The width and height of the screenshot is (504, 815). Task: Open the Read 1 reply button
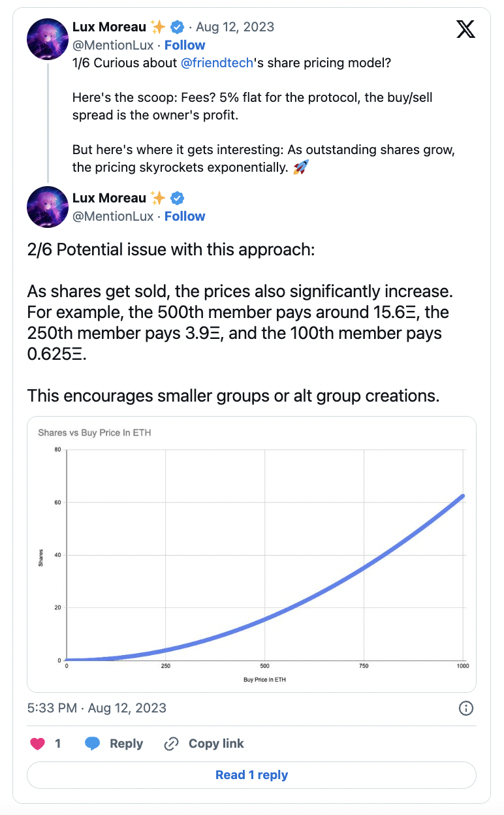click(x=251, y=775)
